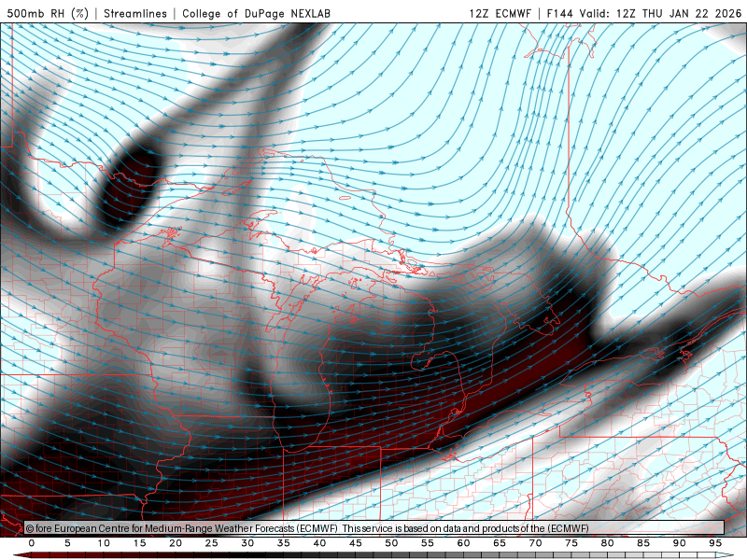Click the 45 value on the color scale

[x=356, y=543]
